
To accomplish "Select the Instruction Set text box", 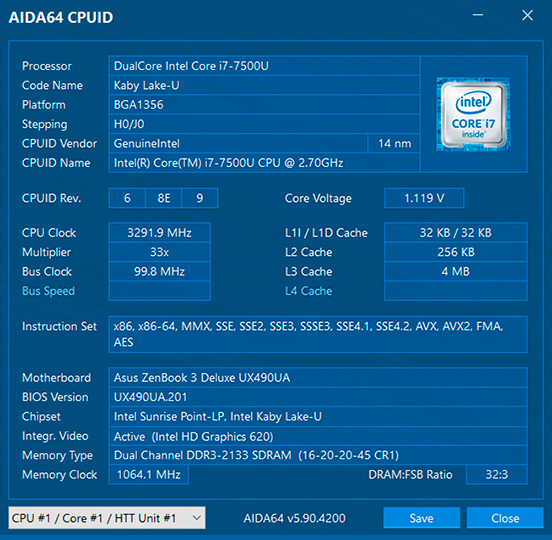I will pos(318,334).
